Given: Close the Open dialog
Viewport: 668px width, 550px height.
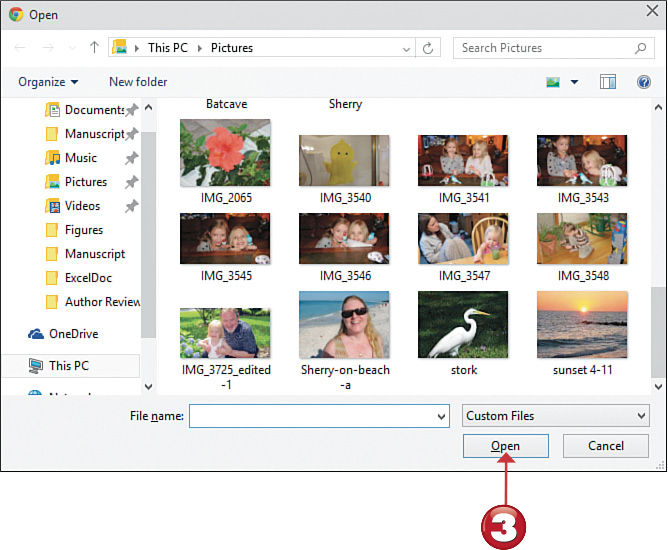Looking at the screenshot, I should pyautogui.click(x=652, y=11).
